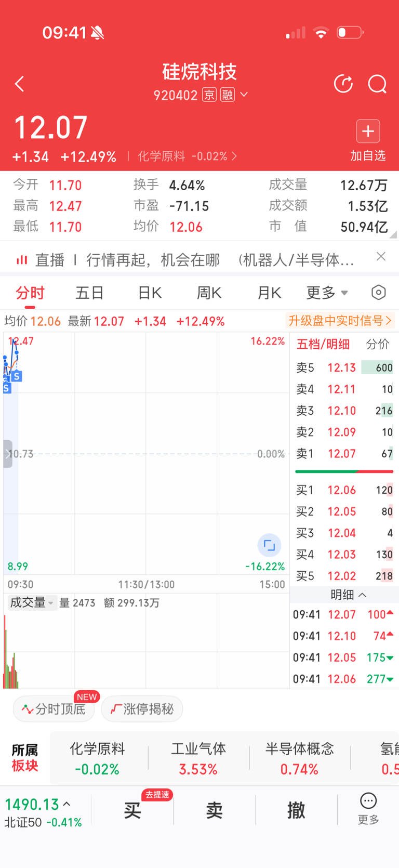Tap 成交额 value 1.53亿
The height and width of the screenshot is (868, 399).
pyautogui.click(x=367, y=206)
